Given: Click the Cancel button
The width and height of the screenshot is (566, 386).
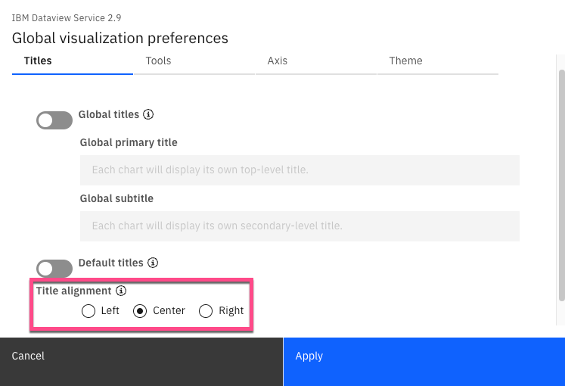Looking at the screenshot, I should point(142,362).
